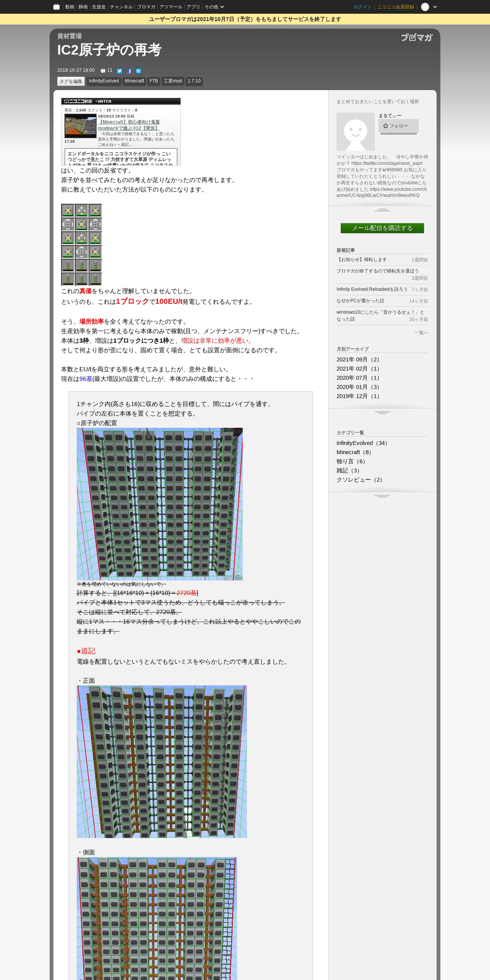This screenshot has height=980, width=490.
Task: Open the 側面 view screenshot
Action: 157,918
